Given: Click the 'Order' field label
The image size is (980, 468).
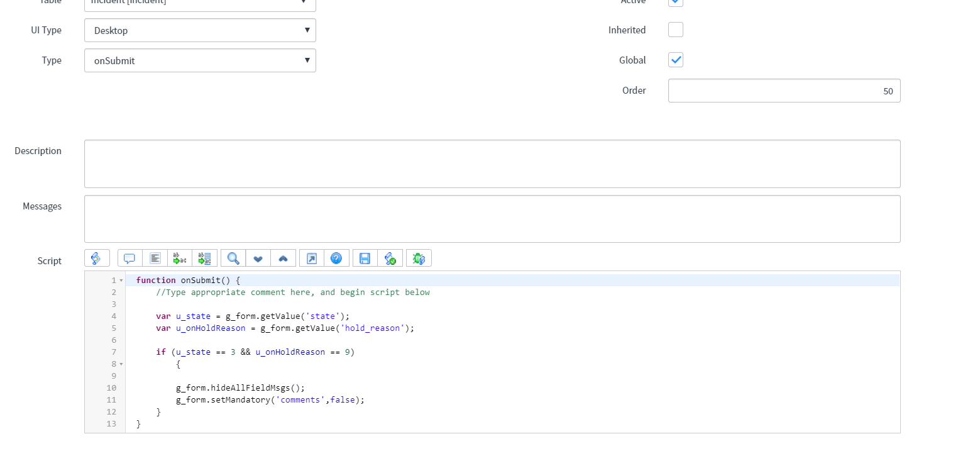Looking at the screenshot, I should click(634, 91).
